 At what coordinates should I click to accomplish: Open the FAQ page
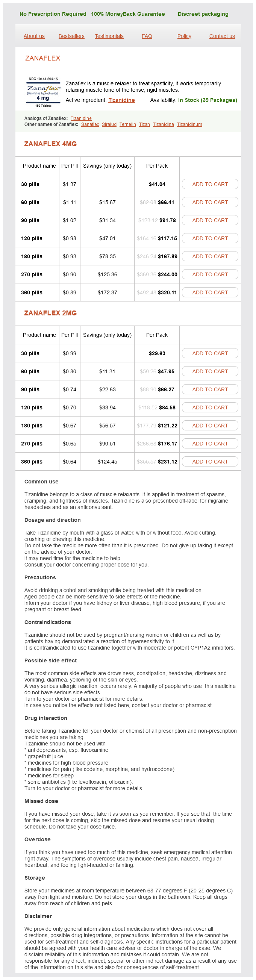[147, 36]
